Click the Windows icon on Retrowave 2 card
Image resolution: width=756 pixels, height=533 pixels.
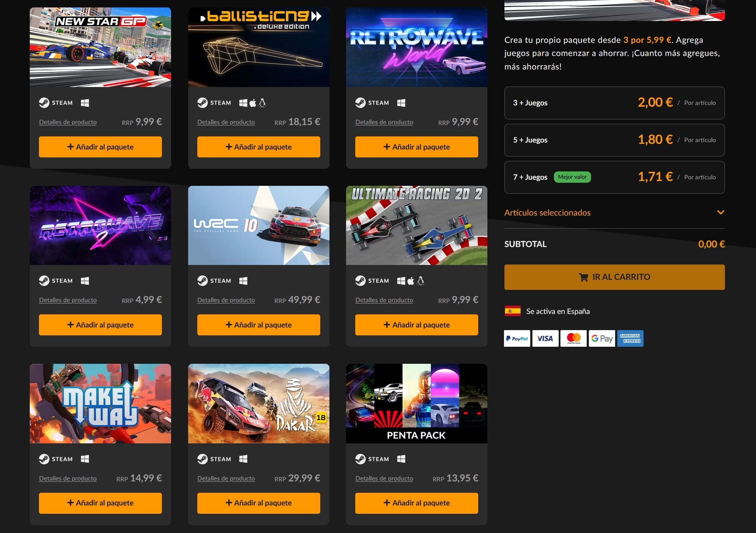(85, 281)
